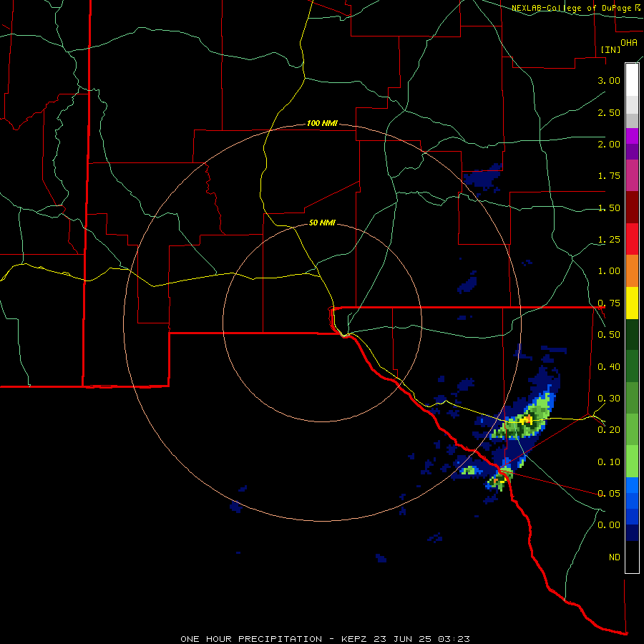Select the dark maroon legend swatch

pos(632,208)
